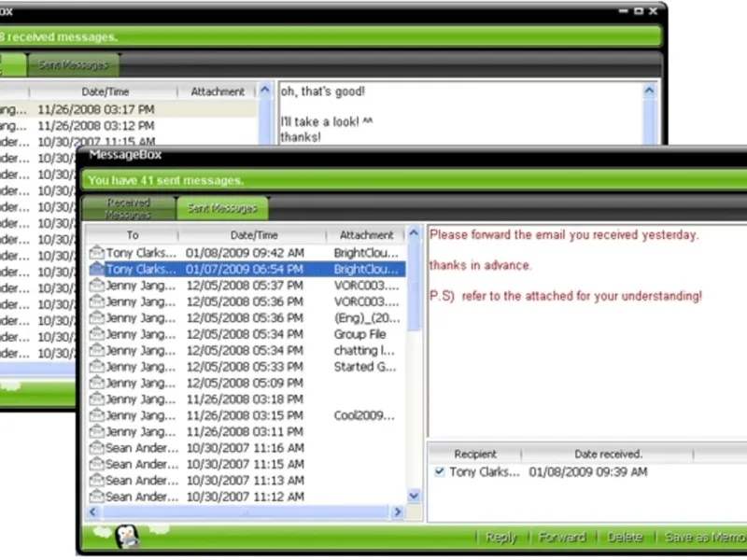
Task: Click the message body text 'thanks in advance'
Action: click(480, 265)
